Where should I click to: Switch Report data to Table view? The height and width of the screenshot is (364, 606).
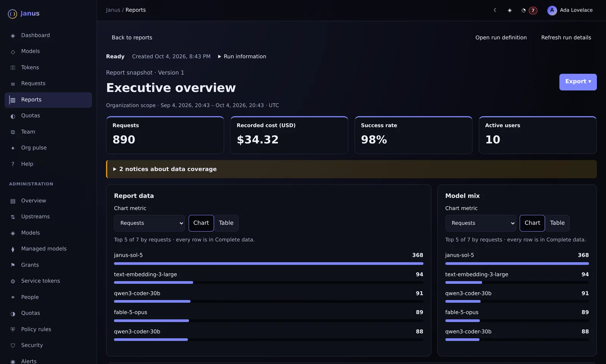(x=226, y=223)
